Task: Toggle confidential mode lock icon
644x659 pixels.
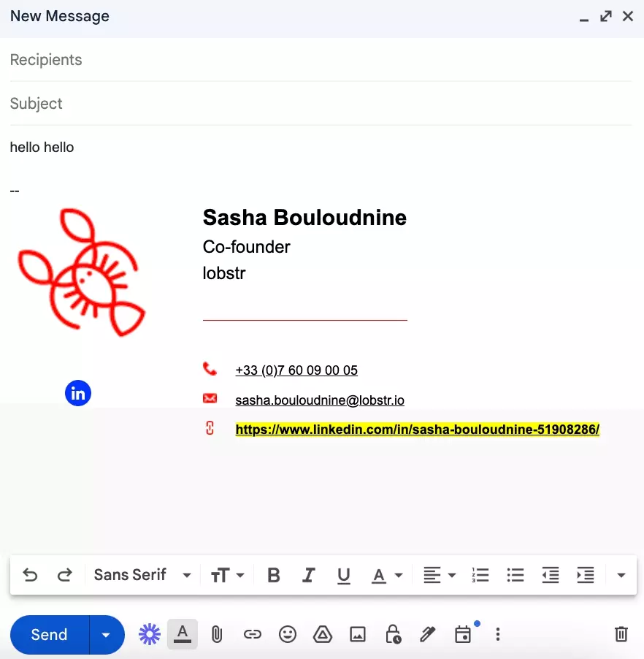Action: coord(393,634)
